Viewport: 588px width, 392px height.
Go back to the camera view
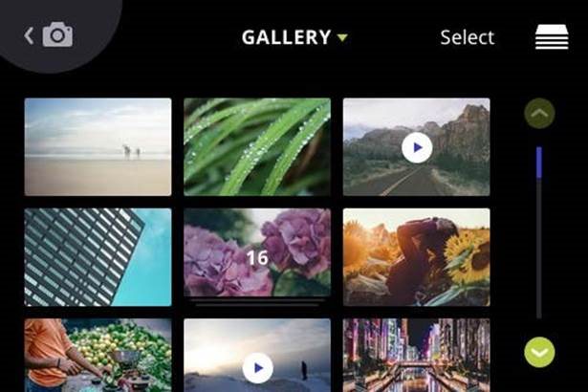(x=48, y=35)
